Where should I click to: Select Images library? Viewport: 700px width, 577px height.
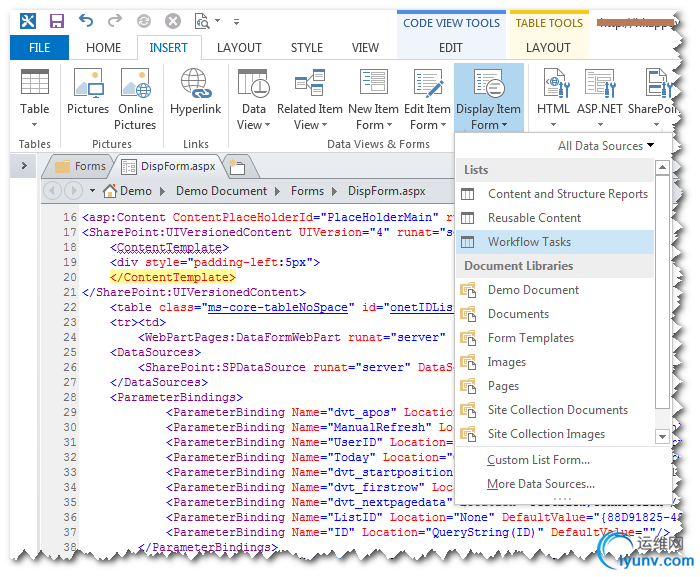(x=555, y=362)
